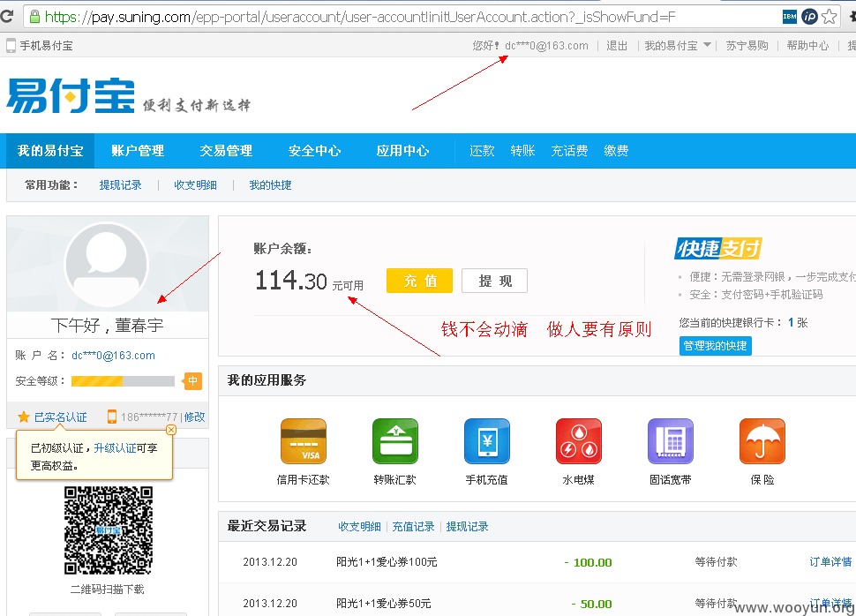Open 我的快捷 under 常用功能
The width and height of the screenshot is (856, 616).
(270, 185)
